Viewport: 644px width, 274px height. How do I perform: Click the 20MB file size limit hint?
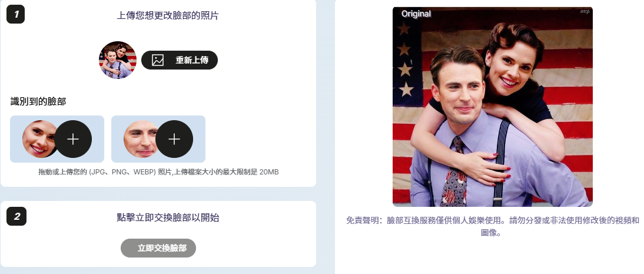coord(158,172)
